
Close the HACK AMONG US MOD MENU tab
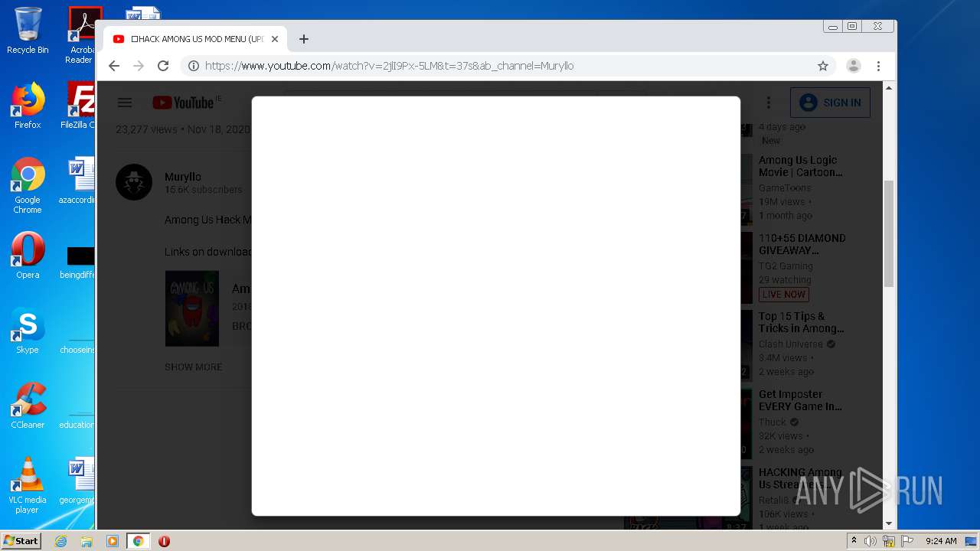pyautogui.click(x=275, y=39)
